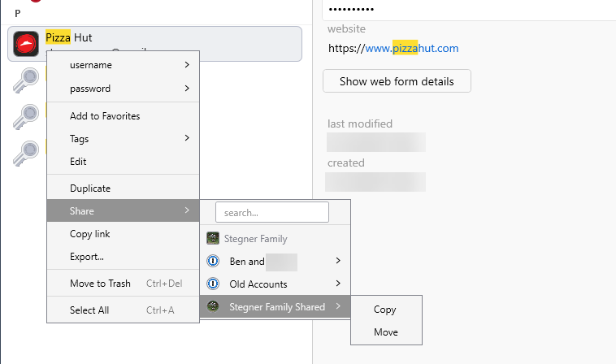Click the 'last modified' label
The image size is (616, 364).
(x=360, y=123)
